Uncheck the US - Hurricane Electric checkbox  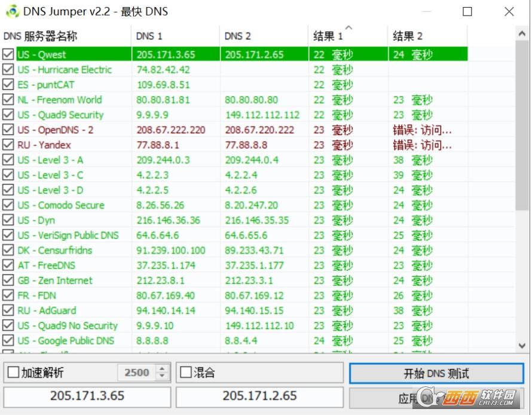coord(8,69)
